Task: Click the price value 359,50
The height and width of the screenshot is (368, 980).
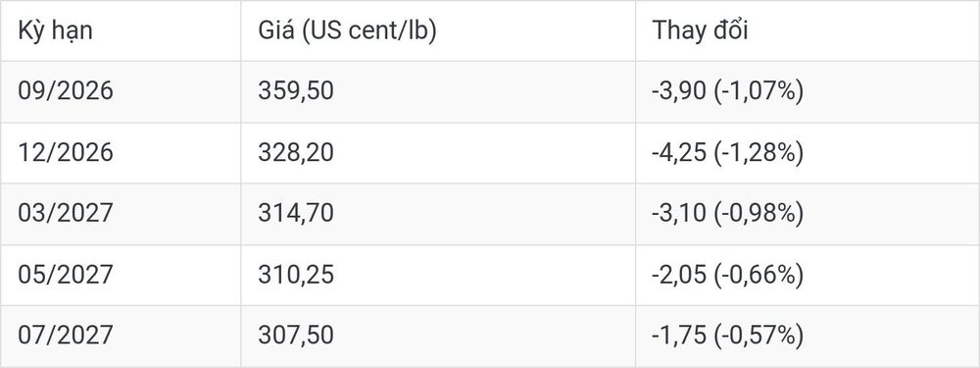Action: 296,91
